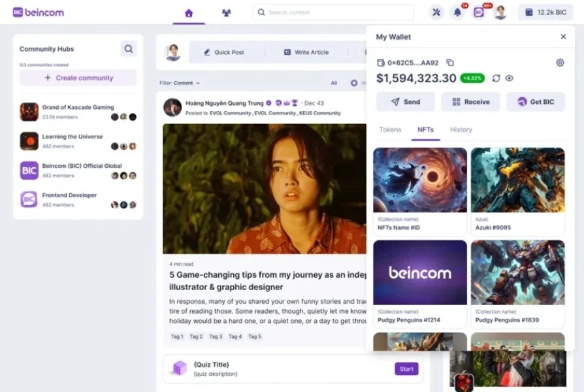Open Hoàng Nguyễn Quang Trung's profile name
This screenshot has height=392, width=584.
coord(224,103)
